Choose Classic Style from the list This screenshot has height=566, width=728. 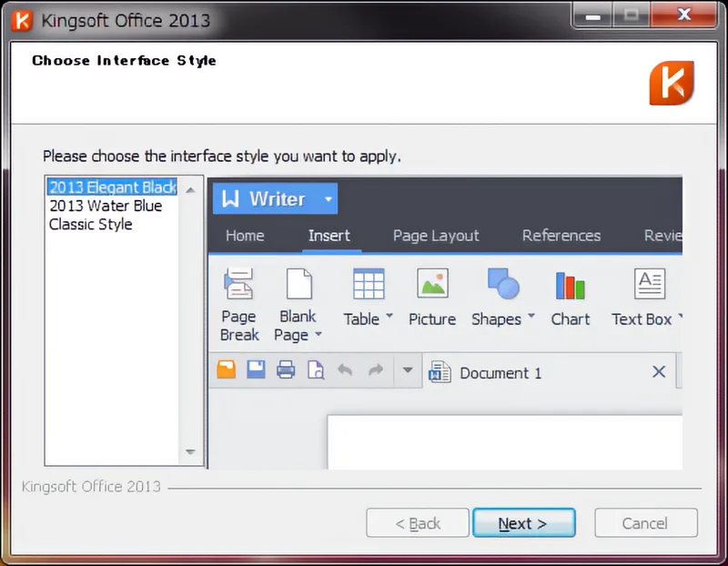pos(91,224)
